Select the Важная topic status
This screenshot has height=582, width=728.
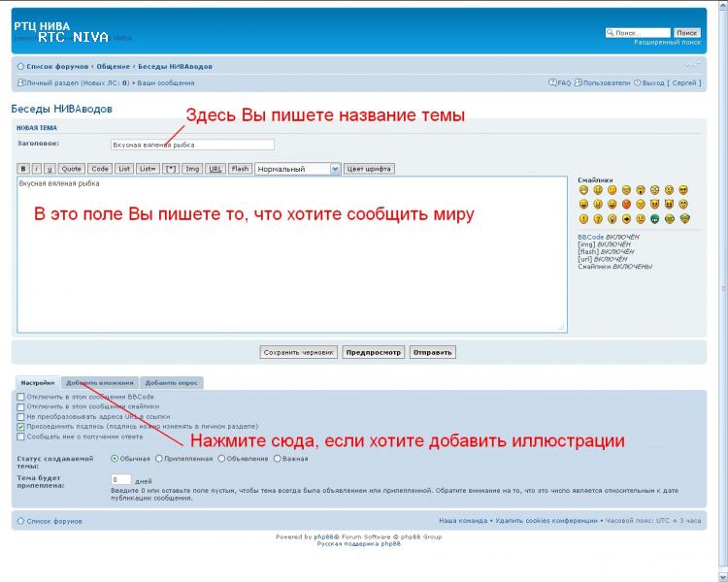tap(278, 459)
